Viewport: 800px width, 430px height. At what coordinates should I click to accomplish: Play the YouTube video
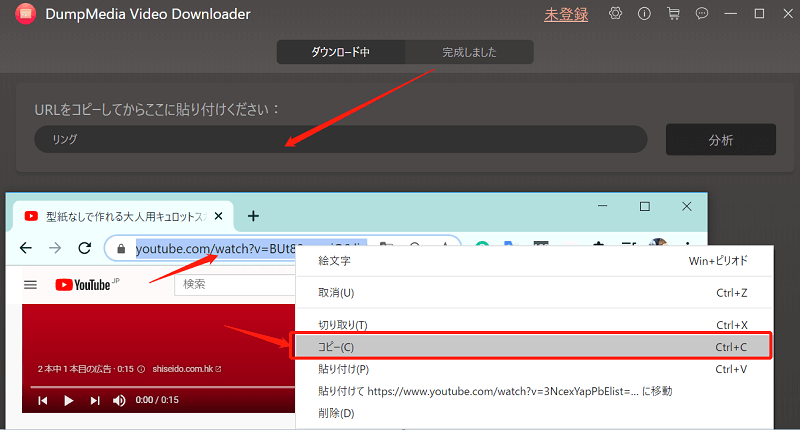pyautogui.click(x=68, y=400)
